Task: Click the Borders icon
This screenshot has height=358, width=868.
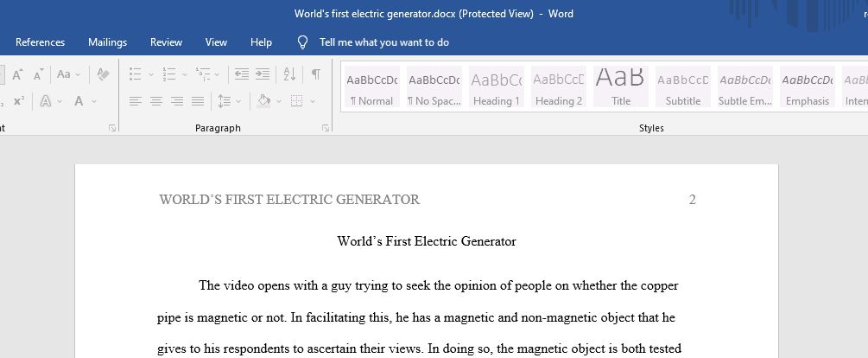Action: 297,101
